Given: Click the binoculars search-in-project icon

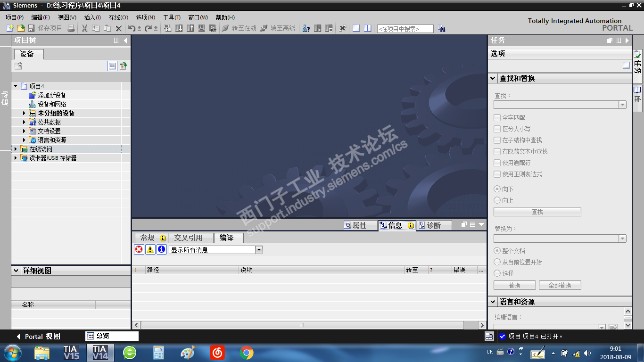Looking at the screenshot, I should click(x=441, y=28).
